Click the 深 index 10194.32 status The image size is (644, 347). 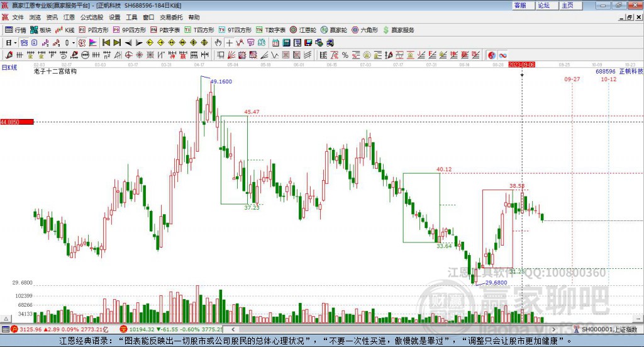[171, 329]
